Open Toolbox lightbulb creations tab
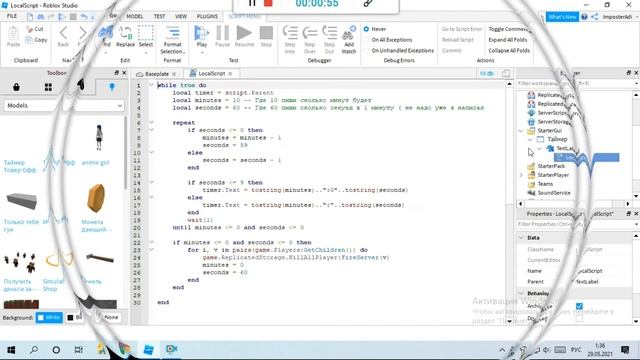The image size is (640, 360). 112,87
